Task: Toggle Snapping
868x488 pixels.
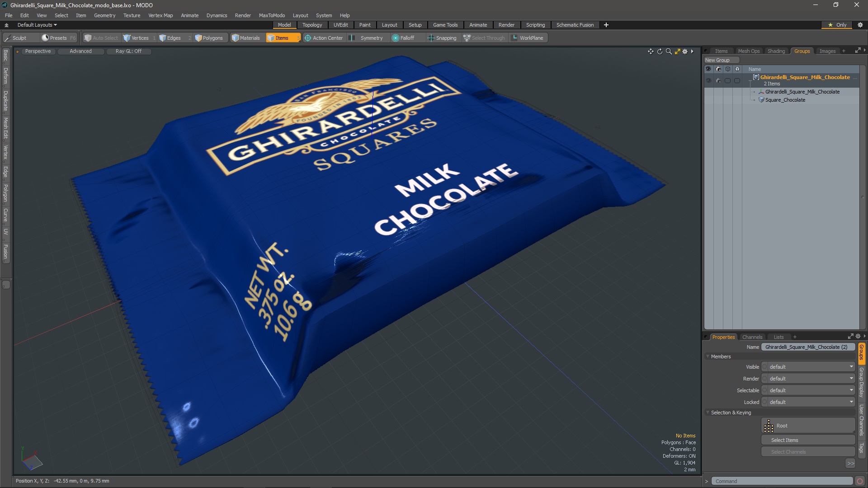Action: click(x=443, y=38)
